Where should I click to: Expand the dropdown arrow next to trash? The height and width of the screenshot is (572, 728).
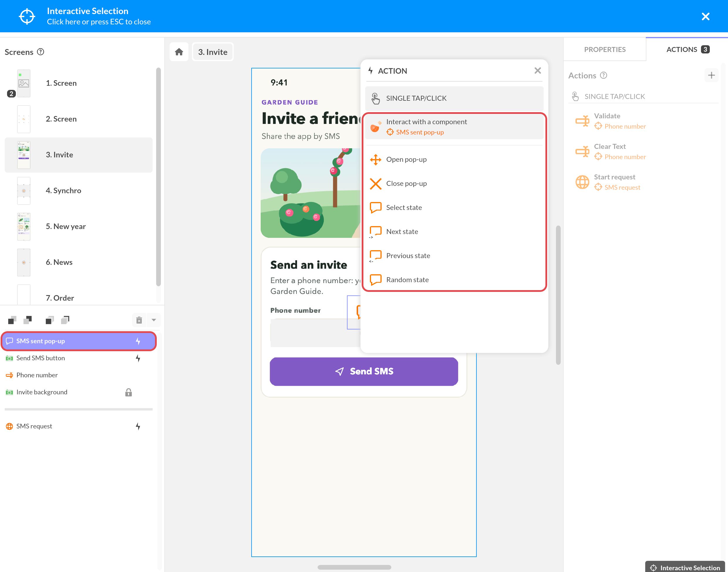(x=154, y=320)
